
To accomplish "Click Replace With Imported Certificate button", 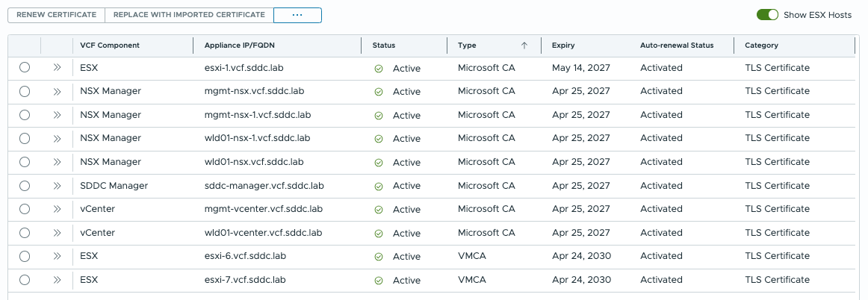I will click(189, 15).
